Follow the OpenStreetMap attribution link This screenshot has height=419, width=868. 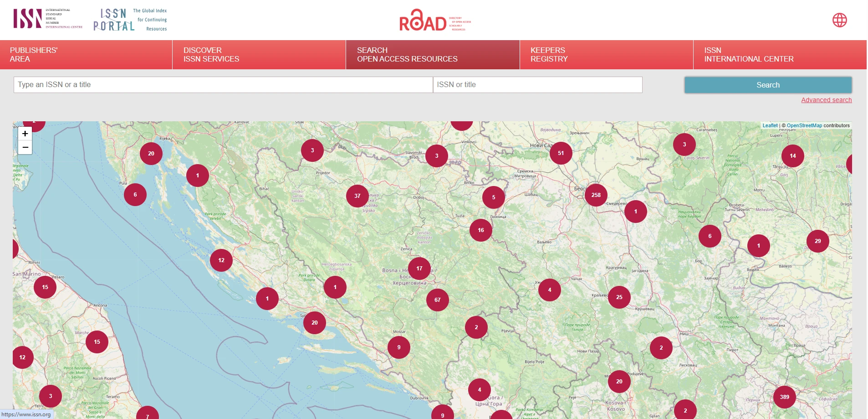(x=804, y=125)
